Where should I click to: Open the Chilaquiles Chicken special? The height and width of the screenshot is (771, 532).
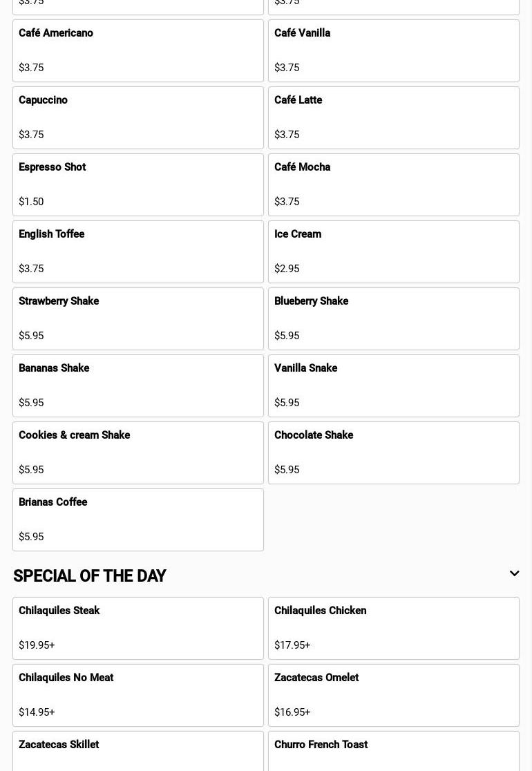(x=394, y=628)
